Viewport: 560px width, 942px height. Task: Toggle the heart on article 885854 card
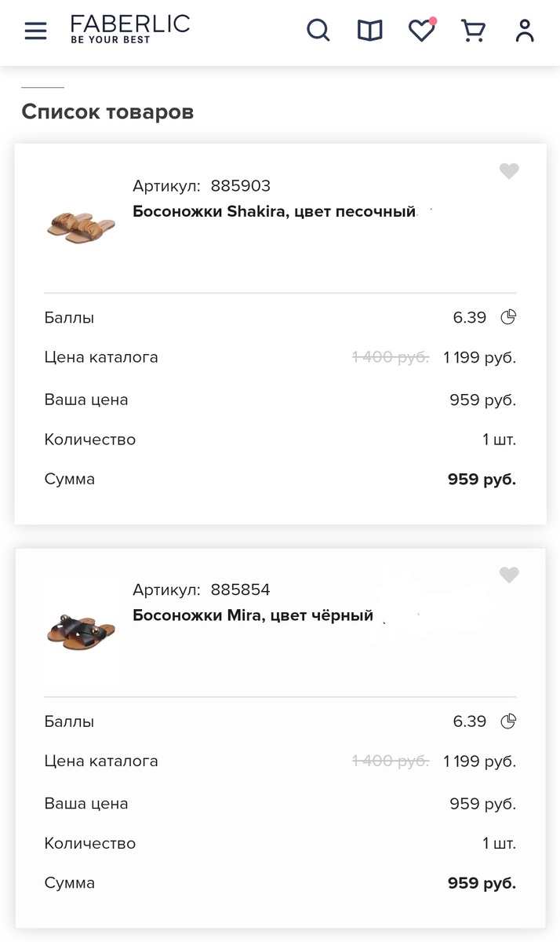point(509,575)
